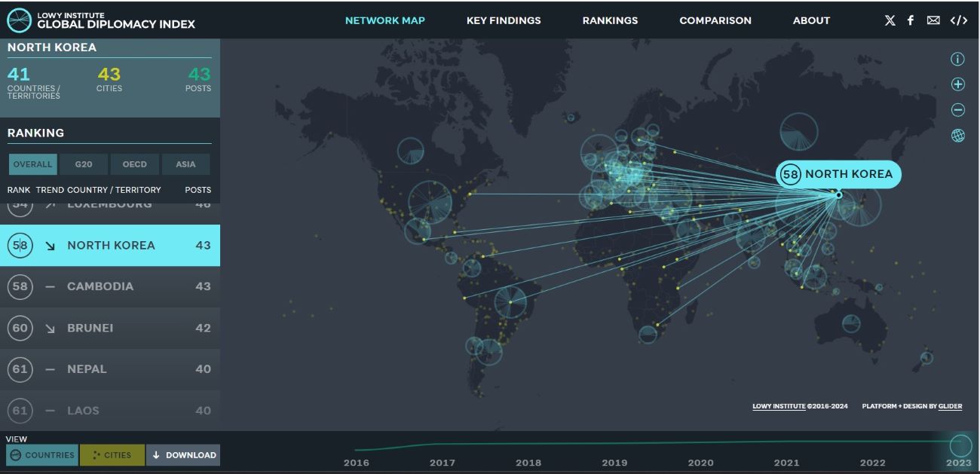Click the Country / Territory column header
980x474 pixels.
click(x=114, y=190)
